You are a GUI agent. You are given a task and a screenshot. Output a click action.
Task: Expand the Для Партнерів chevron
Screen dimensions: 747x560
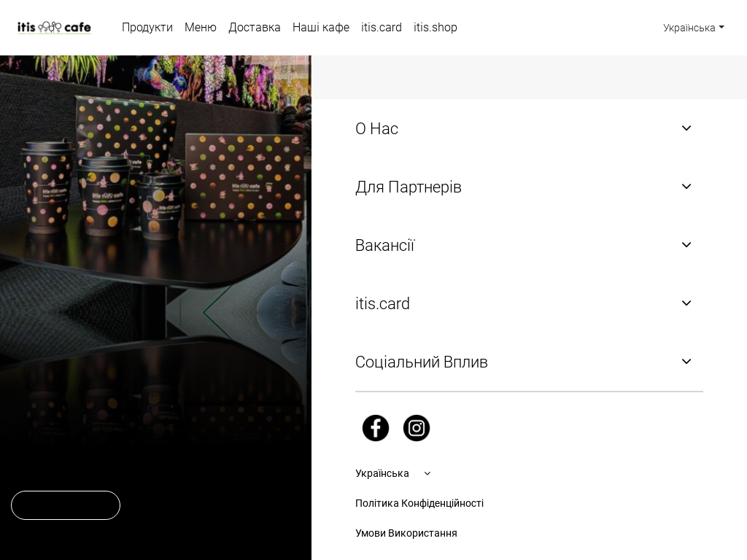[x=686, y=187]
